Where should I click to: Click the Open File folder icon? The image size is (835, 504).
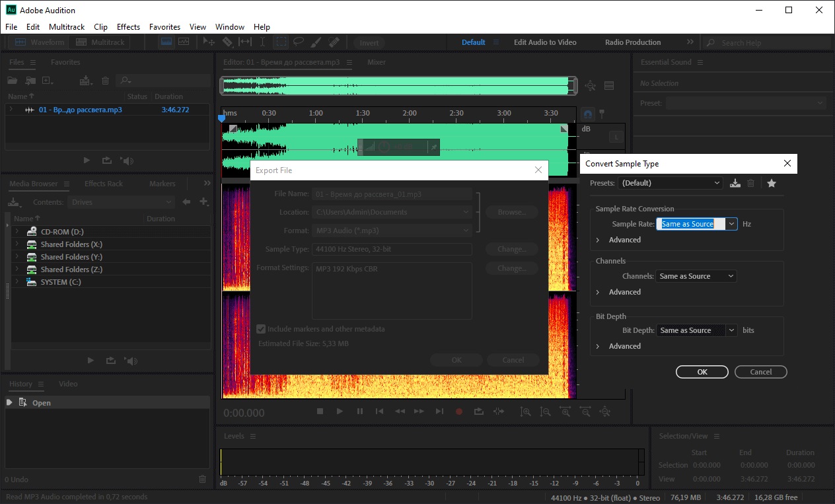pyautogui.click(x=12, y=81)
